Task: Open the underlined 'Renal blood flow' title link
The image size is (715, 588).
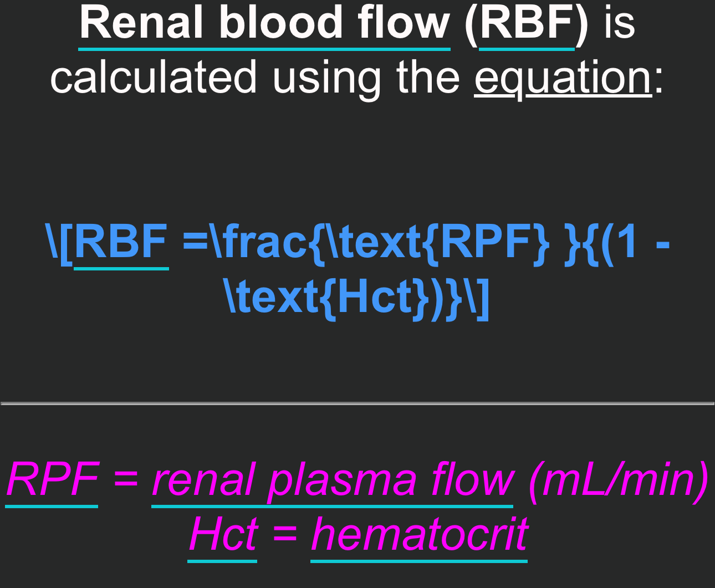Action: point(264,23)
